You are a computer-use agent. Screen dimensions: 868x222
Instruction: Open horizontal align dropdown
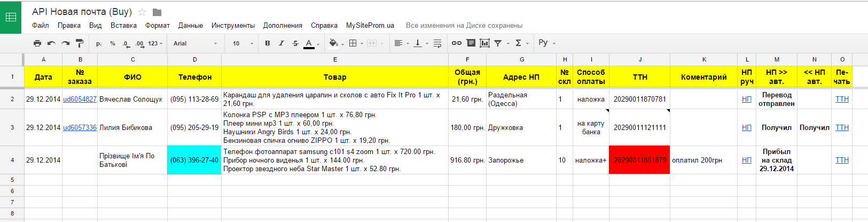[401, 43]
